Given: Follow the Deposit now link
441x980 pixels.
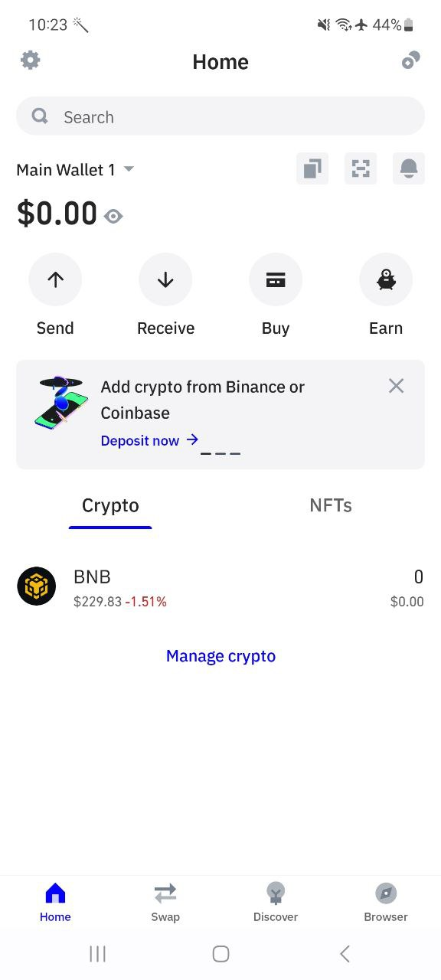Looking at the screenshot, I should point(149,440).
